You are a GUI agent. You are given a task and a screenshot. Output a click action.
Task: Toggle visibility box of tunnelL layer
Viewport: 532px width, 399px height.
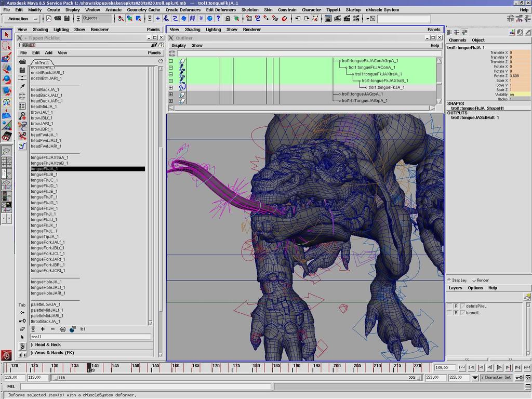point(449,313)
